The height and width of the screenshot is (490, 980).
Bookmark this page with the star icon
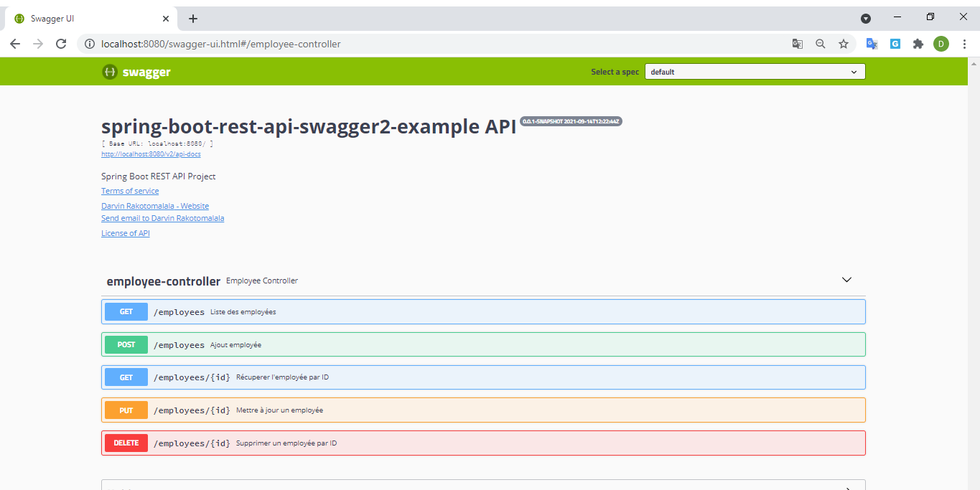(x=844, y=44)
